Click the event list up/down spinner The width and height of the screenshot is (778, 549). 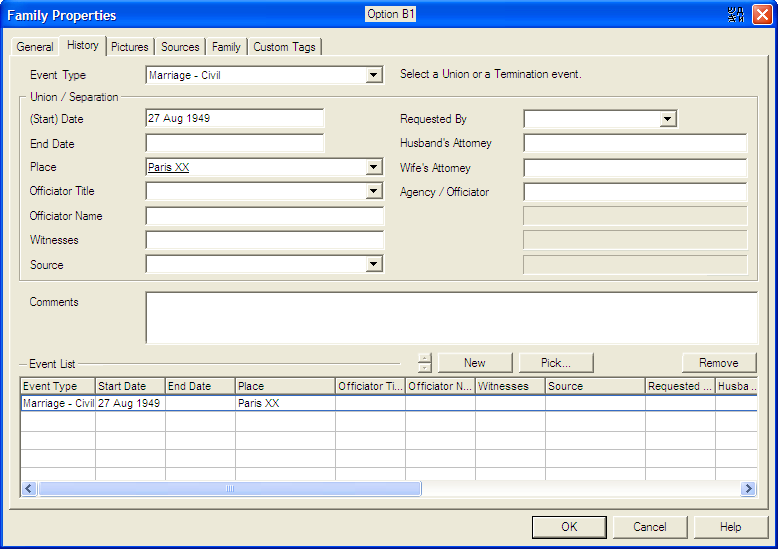424,363
